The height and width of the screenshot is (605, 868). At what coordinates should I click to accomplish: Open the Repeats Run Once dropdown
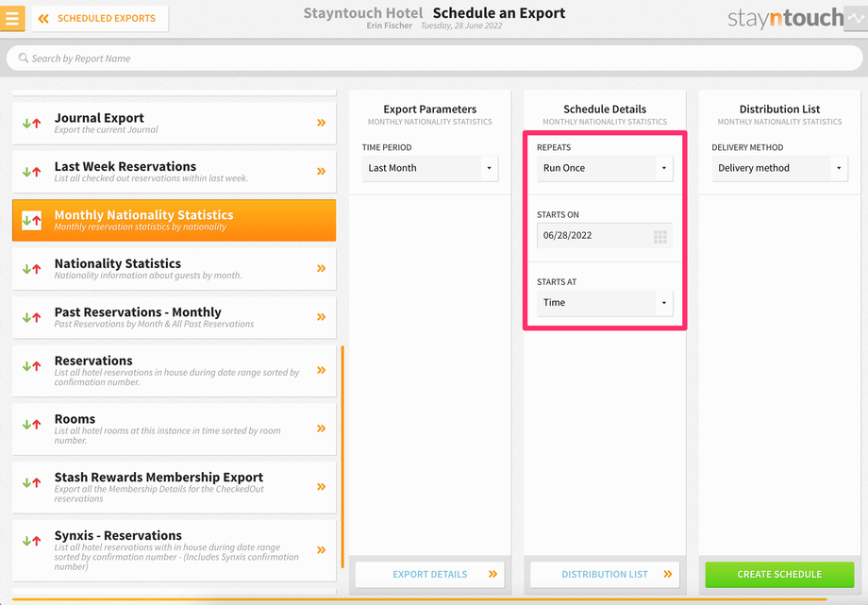(605, 168)
